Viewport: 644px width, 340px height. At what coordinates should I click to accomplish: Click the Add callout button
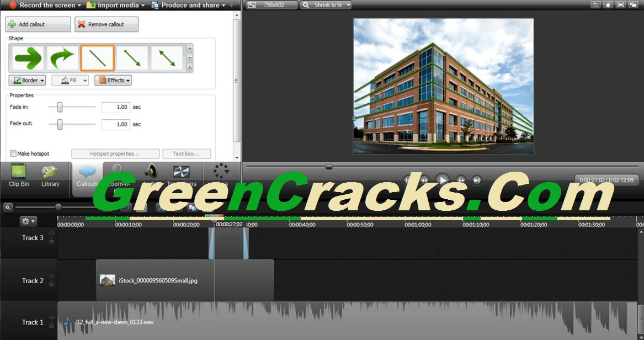(38, 24)
